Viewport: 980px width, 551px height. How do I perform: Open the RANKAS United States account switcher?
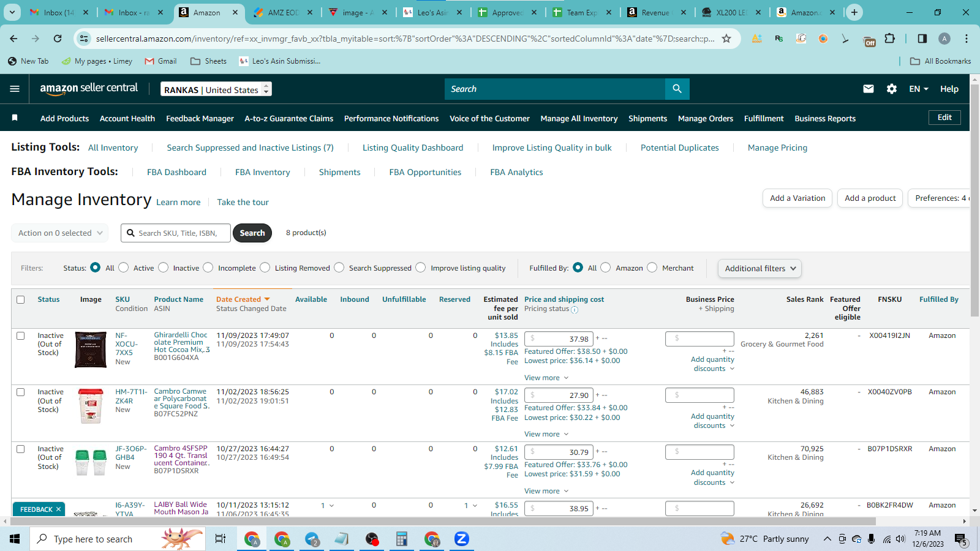click(x=216, y=89)
